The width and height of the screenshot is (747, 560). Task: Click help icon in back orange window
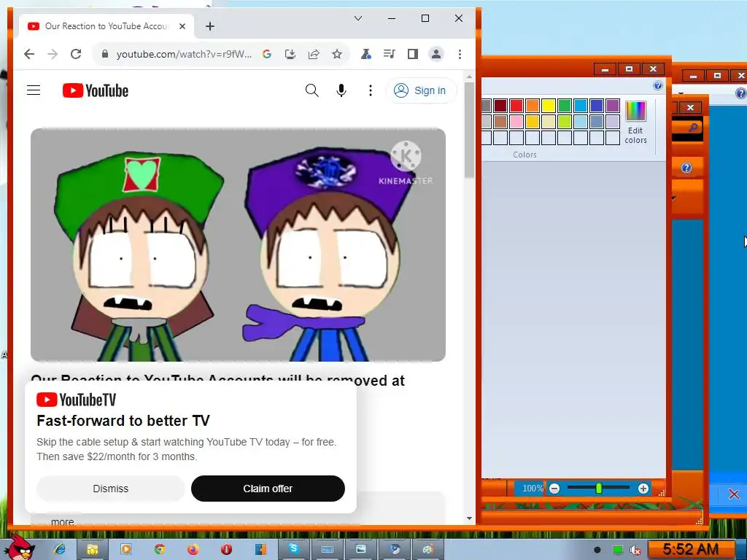tap(686, 168)
